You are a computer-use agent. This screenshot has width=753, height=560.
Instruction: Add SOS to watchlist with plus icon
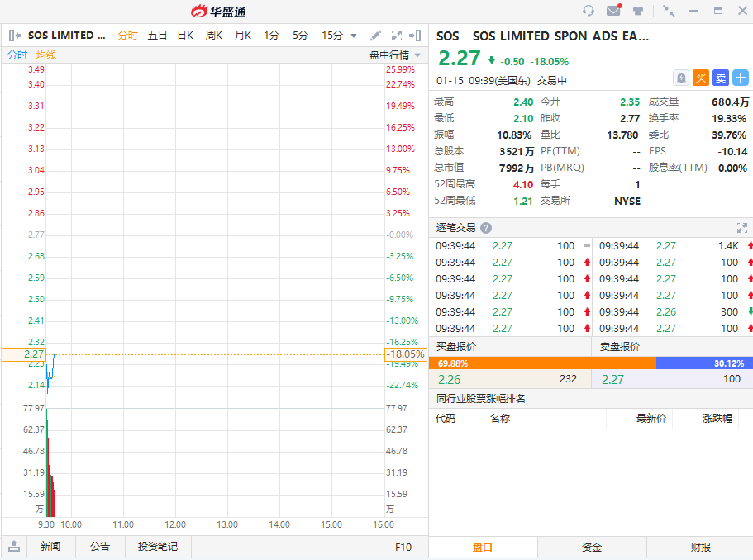(741, 78)
